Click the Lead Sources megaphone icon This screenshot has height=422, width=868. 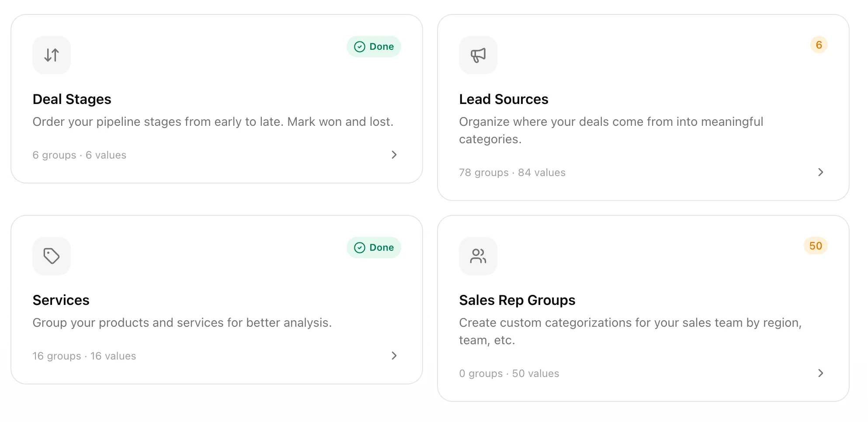click(x=478, y=55)
